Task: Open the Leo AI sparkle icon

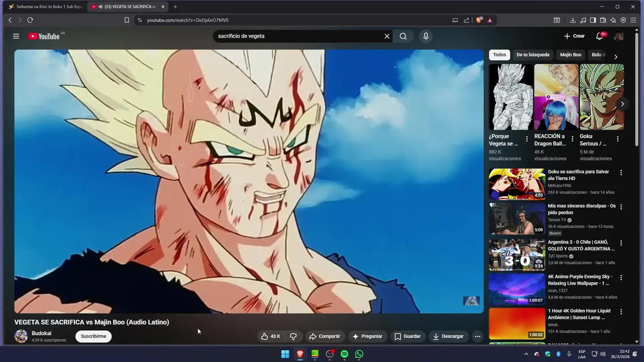Action: point(613,20)
